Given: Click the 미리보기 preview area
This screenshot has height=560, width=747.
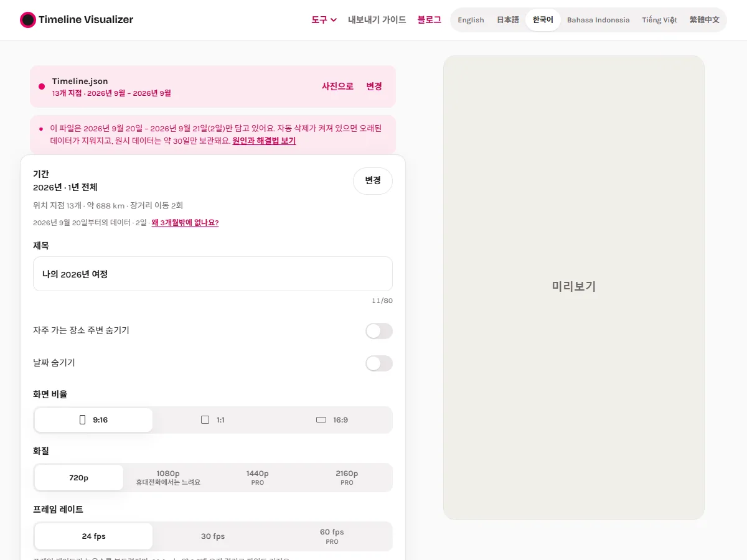Looking at the screenshot, I should 574,287.
